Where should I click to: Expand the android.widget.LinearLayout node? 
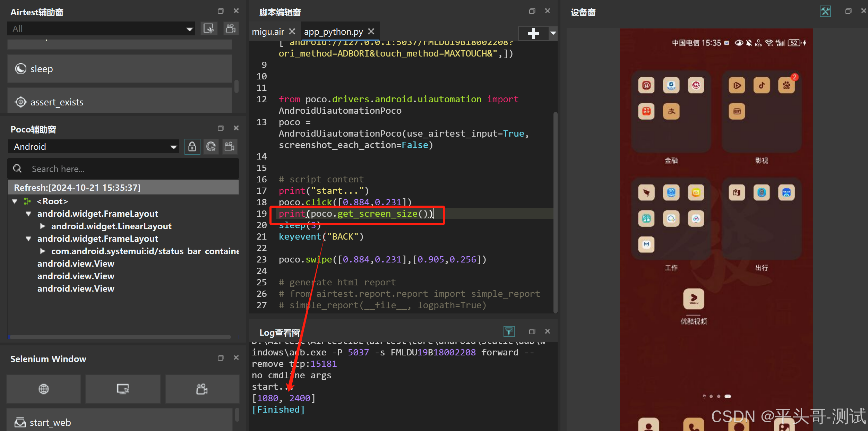click(x=43, y=226)
